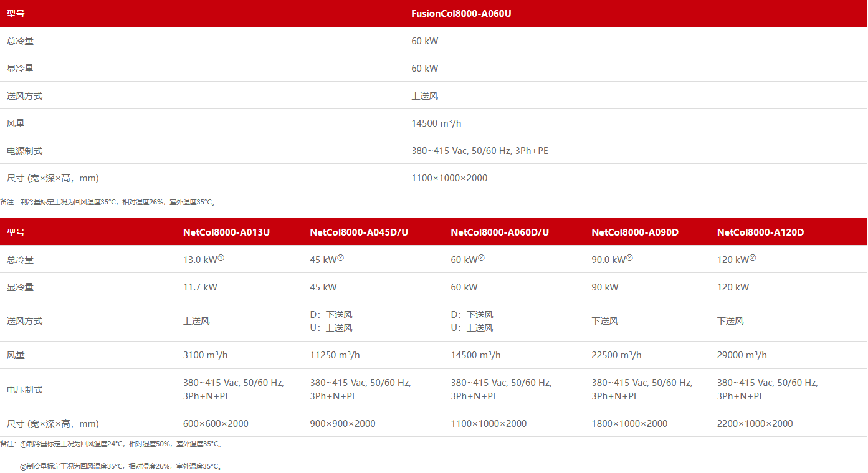Screen dimensions: 868x473
Task: Click 送风方式 label in the NetCol table
Action: [x=24, y=321]
